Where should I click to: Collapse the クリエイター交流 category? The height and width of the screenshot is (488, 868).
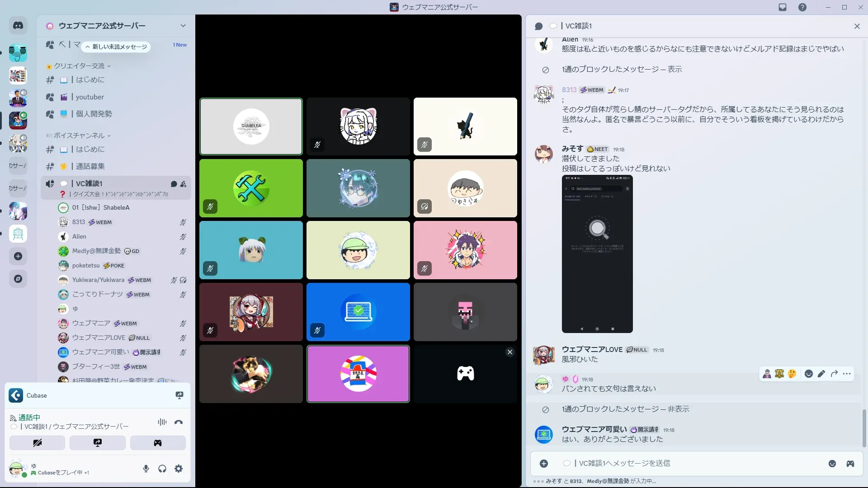pyautogui.click(x=79, y=66)
